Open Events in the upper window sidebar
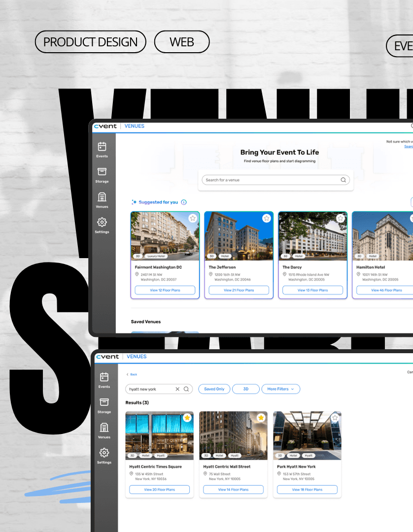 click(102, 150)
